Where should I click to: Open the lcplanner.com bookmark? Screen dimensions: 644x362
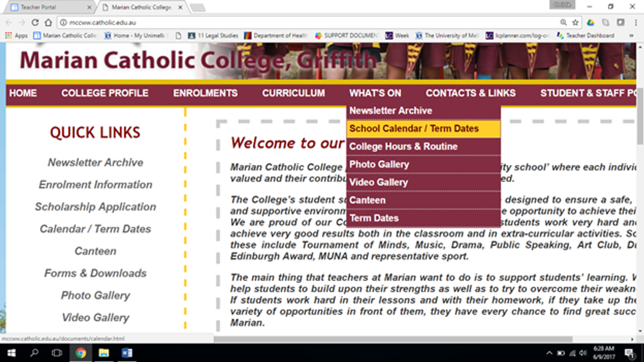point(517,35)
